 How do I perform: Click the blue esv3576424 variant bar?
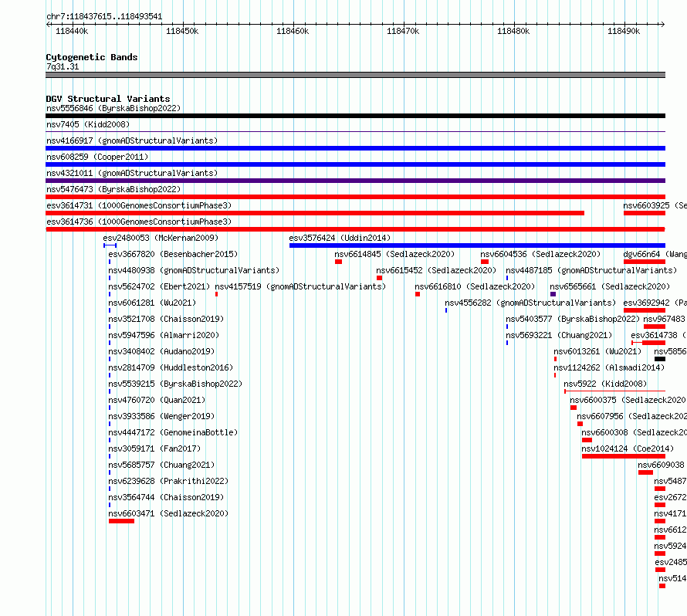(x=477, y=245)
